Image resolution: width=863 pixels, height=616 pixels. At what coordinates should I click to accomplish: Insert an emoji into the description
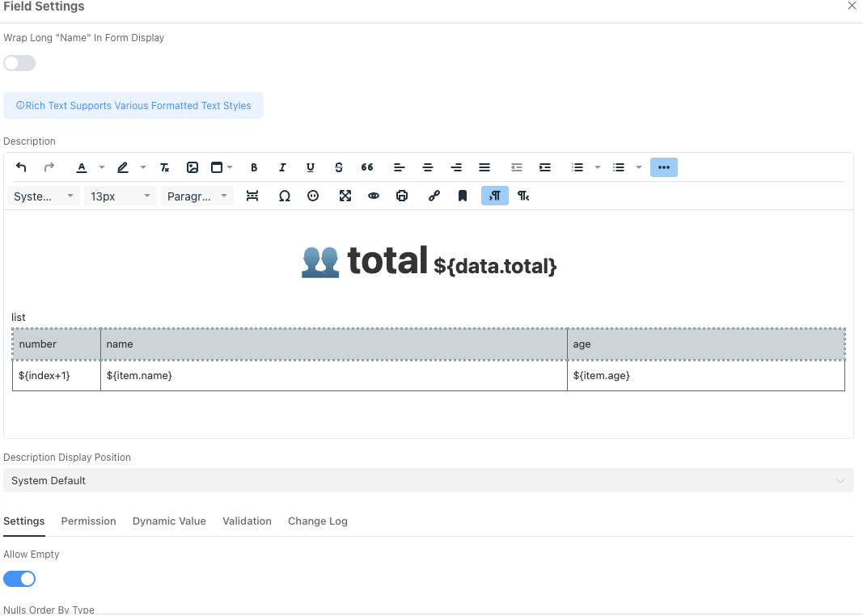tap(313, 196)
